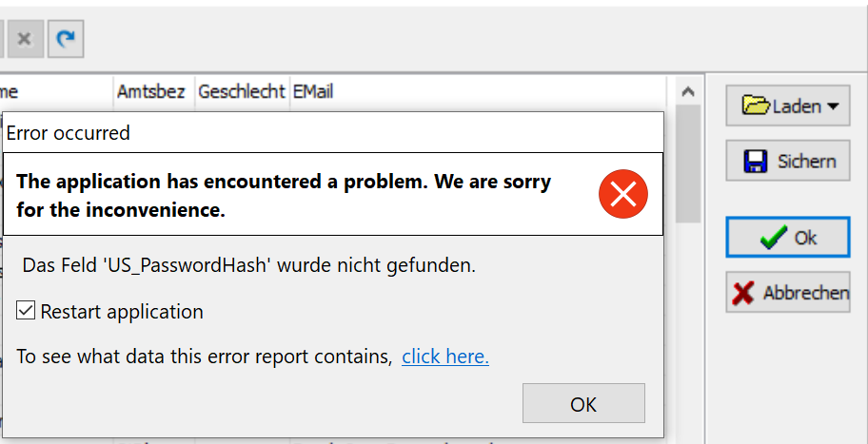Click the scrollbar up arrow
Screen dimensions: 868x444
pyautogui.click(x=688, y=92)
